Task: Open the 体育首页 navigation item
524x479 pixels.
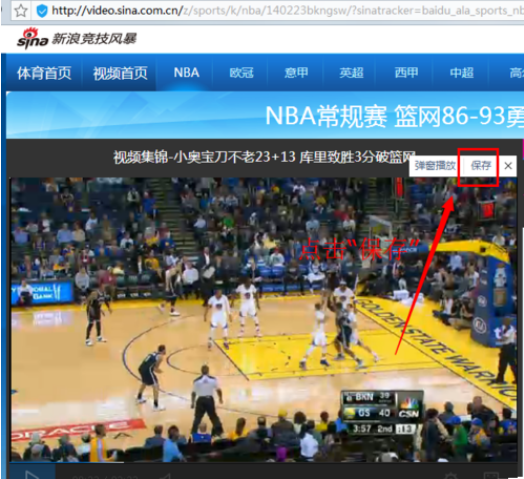Action: 44,73
